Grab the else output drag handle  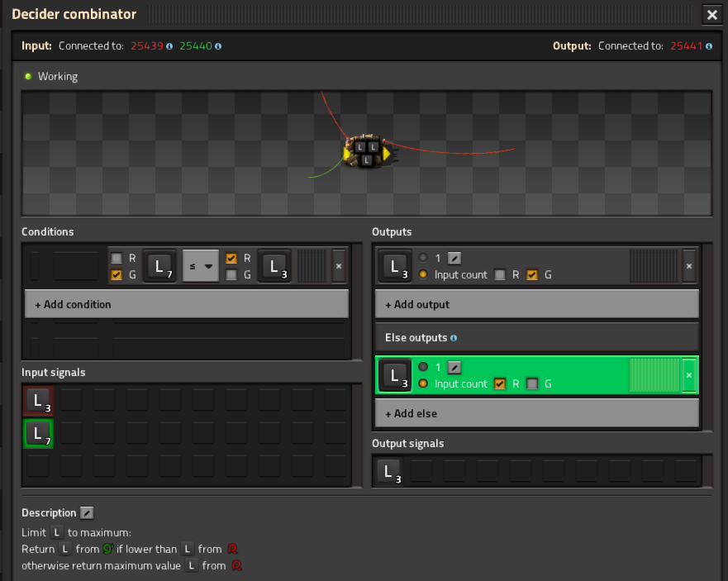[x=654, y=375]
